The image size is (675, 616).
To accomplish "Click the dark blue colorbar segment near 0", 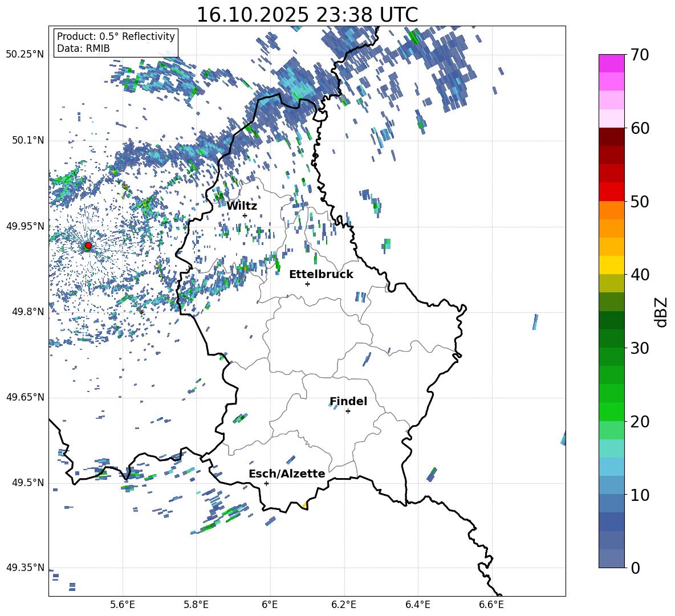I will 612,558.
